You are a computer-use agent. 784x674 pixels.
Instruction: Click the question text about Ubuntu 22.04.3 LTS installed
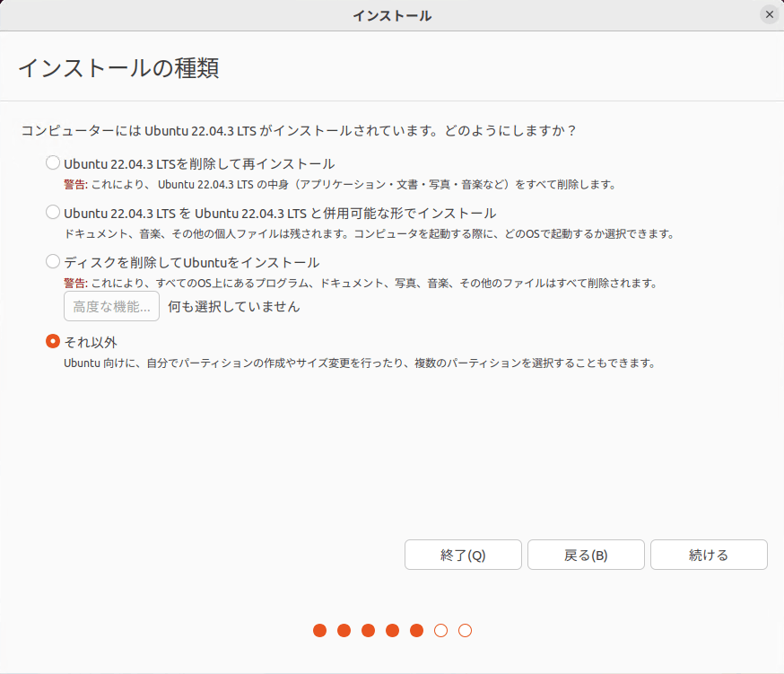click(x=299, y=131)
